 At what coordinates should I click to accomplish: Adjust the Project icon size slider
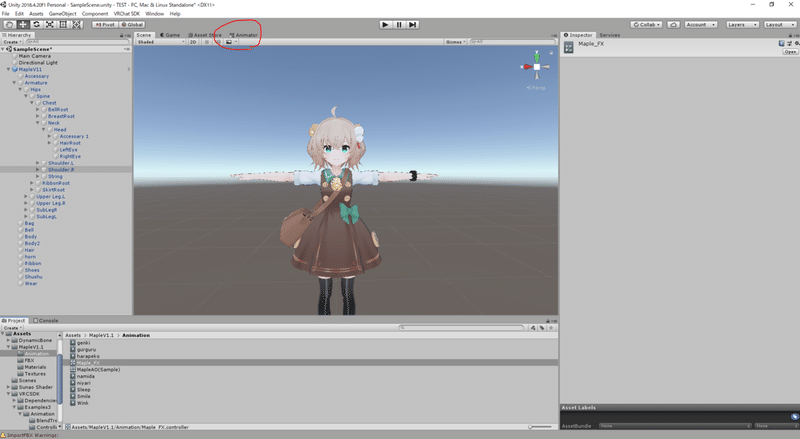540,427
